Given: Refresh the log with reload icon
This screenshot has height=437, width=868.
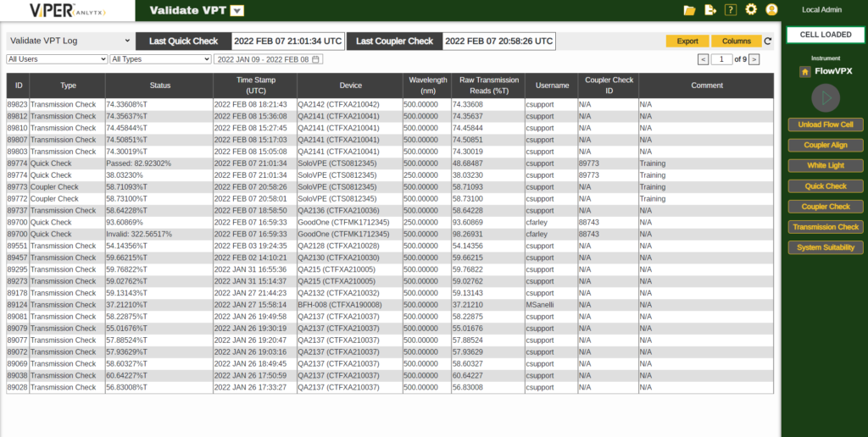Looking at the screenshot, I should click(x=768, y=41).
